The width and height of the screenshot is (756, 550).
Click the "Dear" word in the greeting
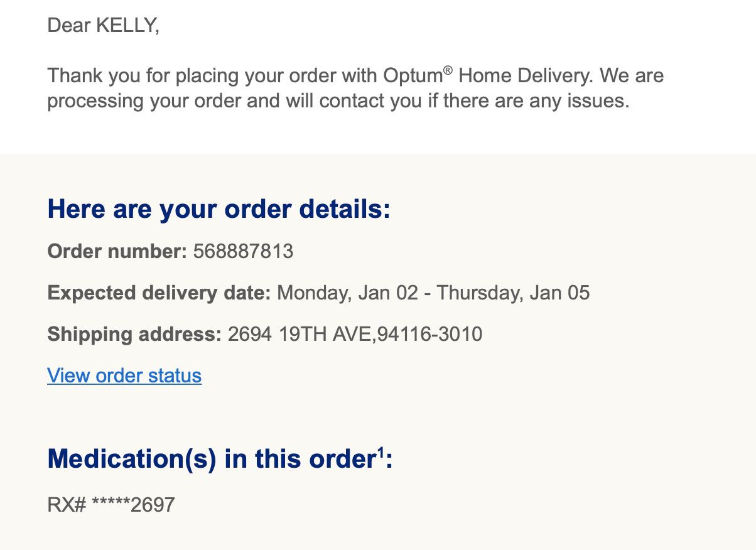tap(68, 26)
